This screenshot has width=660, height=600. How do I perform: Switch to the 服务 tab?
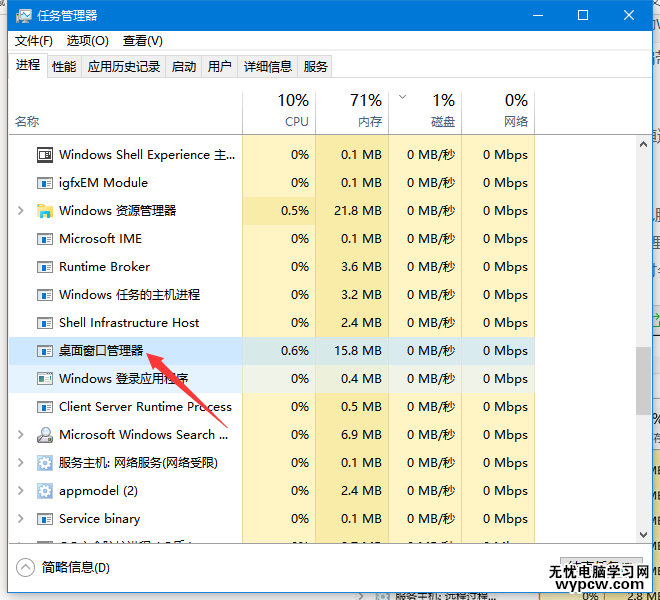point(315,67)
